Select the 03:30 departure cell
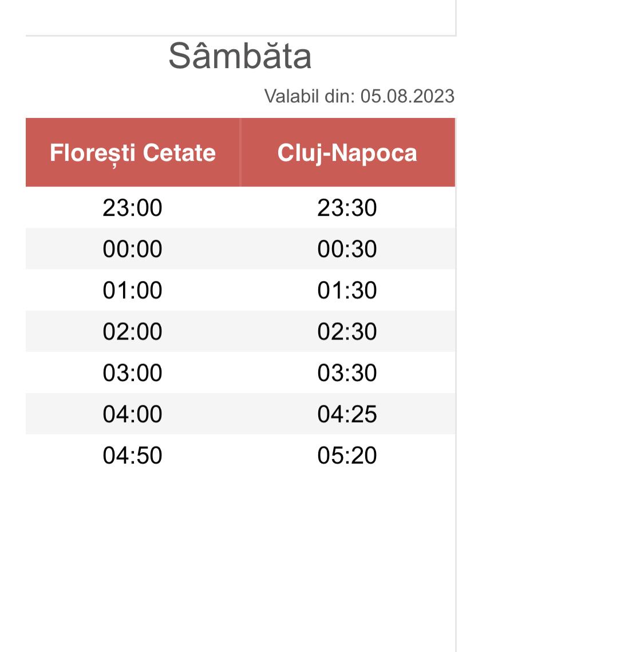The image size is (644, 652). [347, 373]
